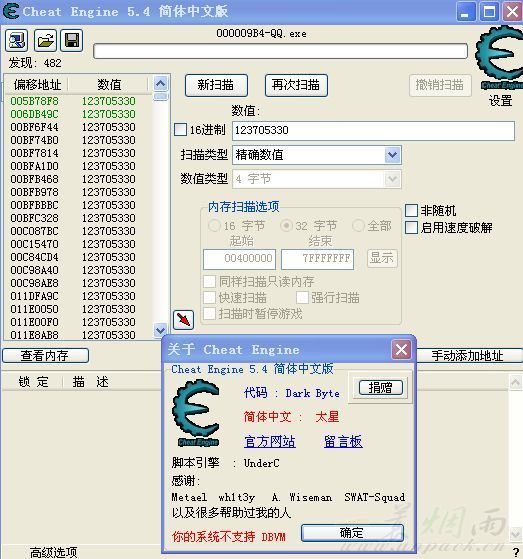Click the 结束 address field 7FFFFFFF
Viewport: 523px width, 559px height.
coord(317,259)
